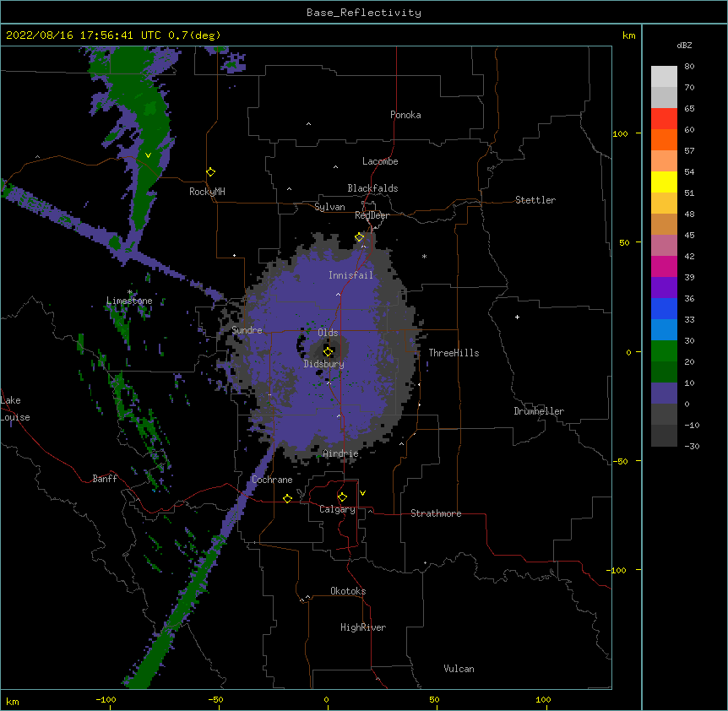Select the Lacombe label

click(x=380, y=161)
